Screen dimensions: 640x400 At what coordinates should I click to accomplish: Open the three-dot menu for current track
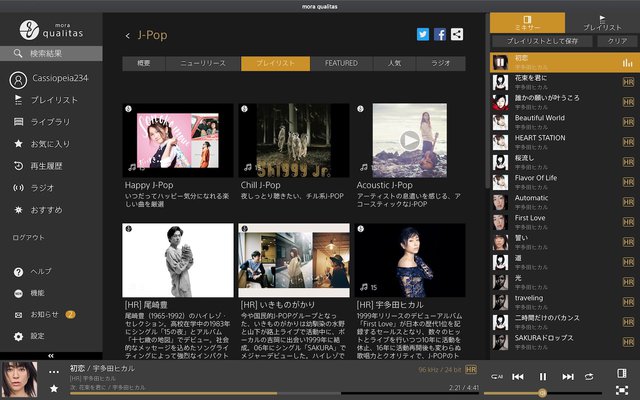pos(54,371)
